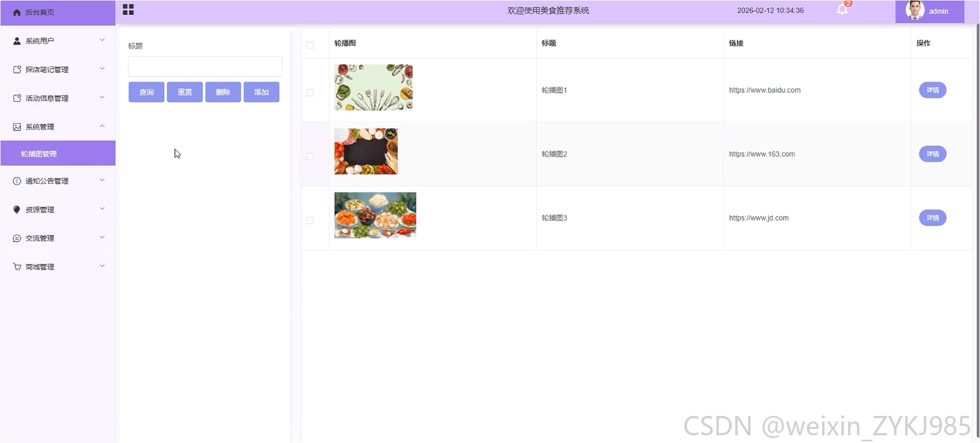Expand the 活动信息管理 chevron
980x443 pixels.
pyautogui.click(x=102, y=98)
